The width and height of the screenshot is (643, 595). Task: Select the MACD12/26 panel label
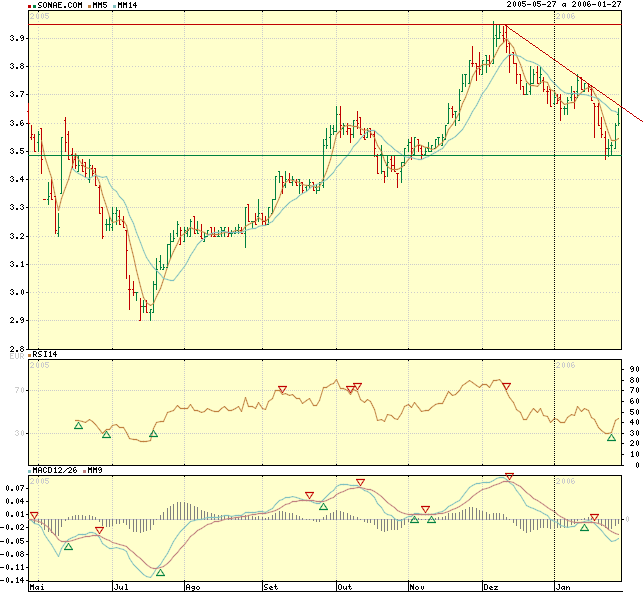coord(55,470)
